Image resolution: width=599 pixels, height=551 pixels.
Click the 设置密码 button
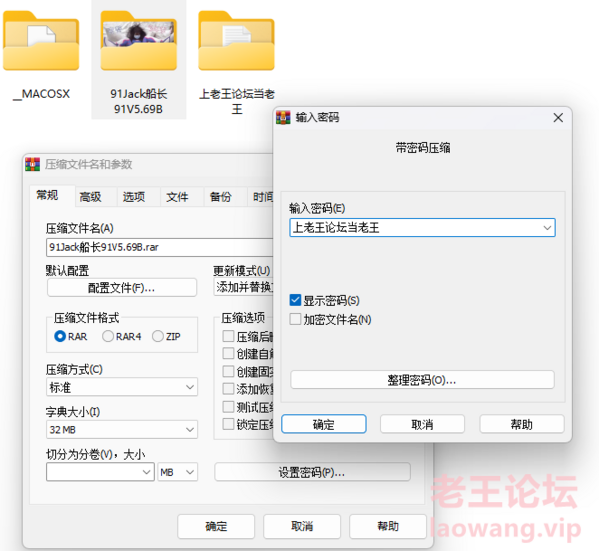coord(312,472)
